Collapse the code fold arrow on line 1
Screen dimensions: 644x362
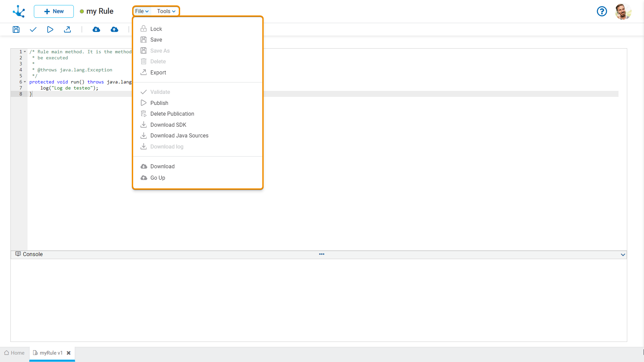[x=25, y=52]
